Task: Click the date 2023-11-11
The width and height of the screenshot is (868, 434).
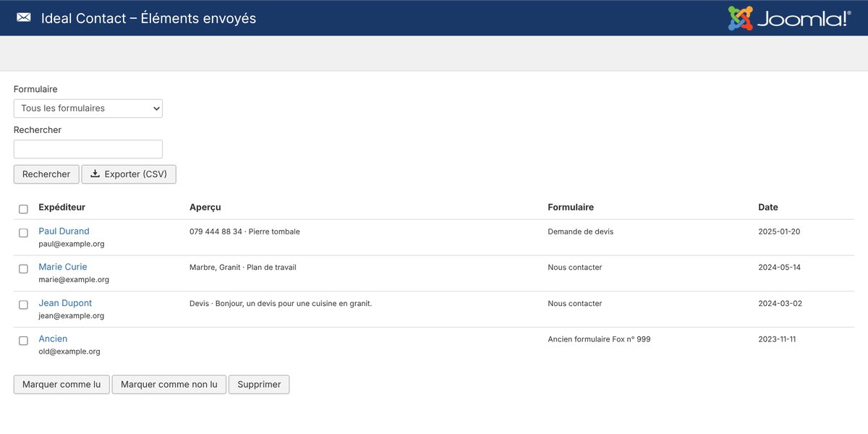Action: 777,339
